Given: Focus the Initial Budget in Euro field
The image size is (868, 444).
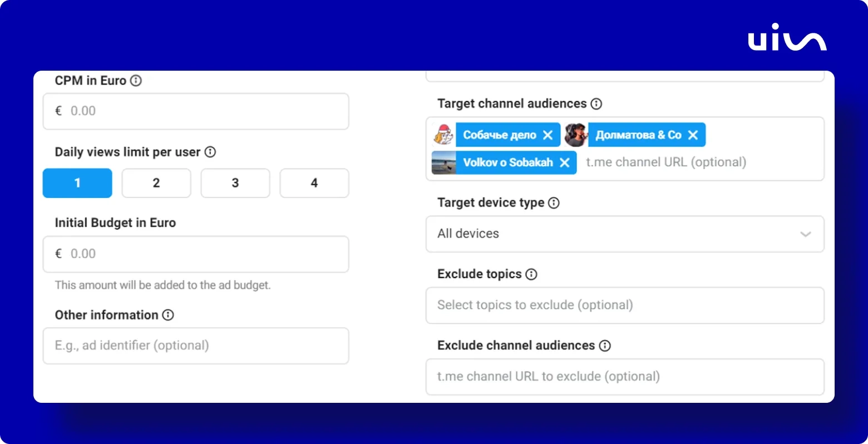Looking at the screenshot, I should [196, 254].
